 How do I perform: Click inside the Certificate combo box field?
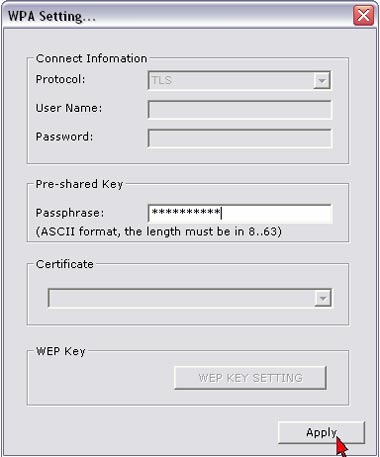coord(190,298)
